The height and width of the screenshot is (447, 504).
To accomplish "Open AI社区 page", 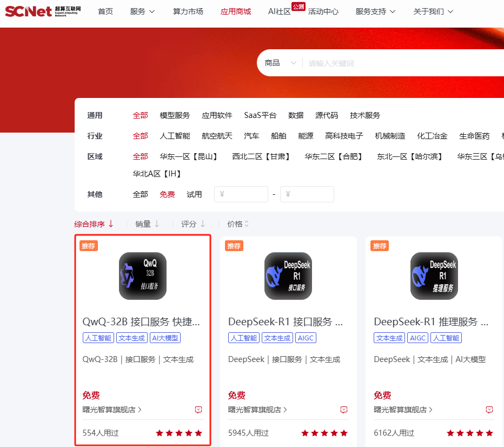I will pyautogui.click(x=280, y=11).
